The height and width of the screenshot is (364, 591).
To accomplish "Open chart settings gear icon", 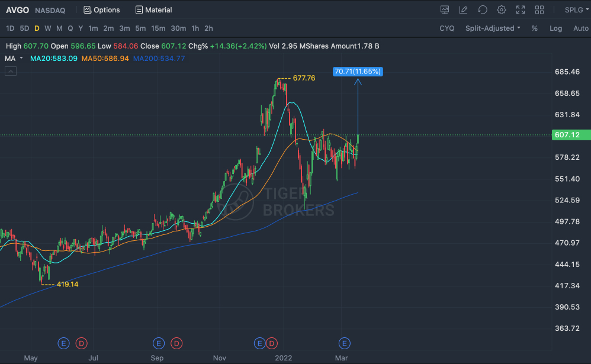I will (502, 10).
